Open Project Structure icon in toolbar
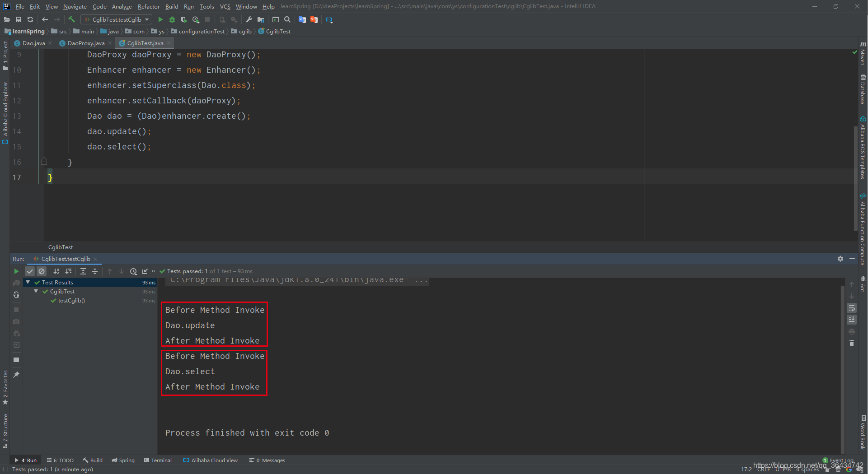Image resolution: width=868 pixels, height=474 pixels. (x=261, y=19)
